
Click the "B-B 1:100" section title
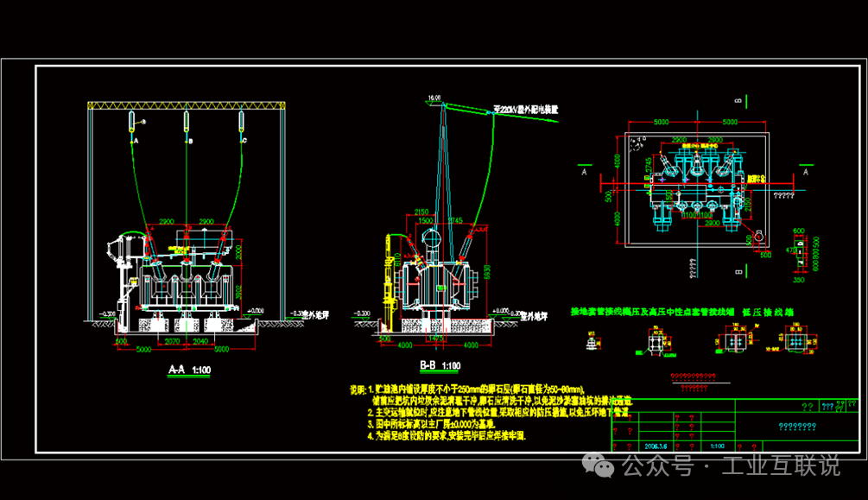tap(440, 365)
